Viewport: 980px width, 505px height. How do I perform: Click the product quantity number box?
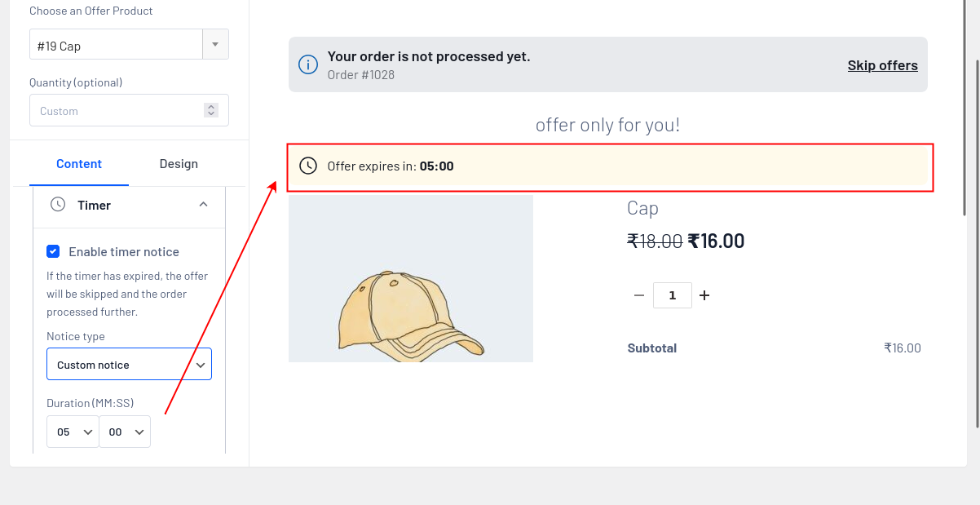(x=672, y=295)
